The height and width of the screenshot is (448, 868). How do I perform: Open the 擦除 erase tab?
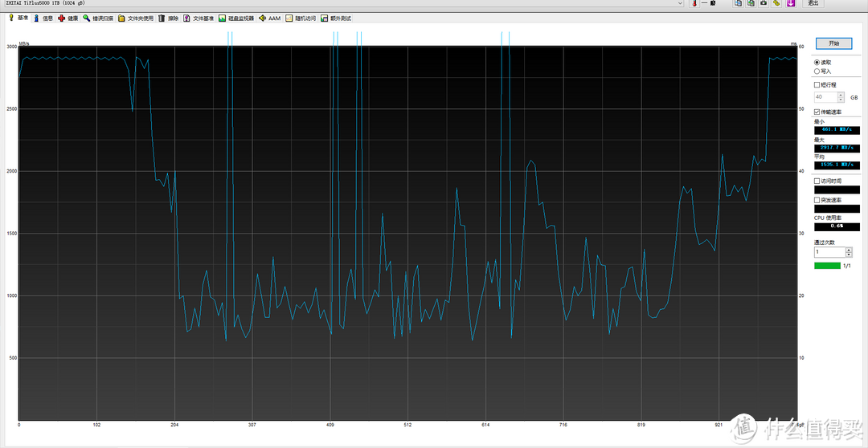pos(168,18)
